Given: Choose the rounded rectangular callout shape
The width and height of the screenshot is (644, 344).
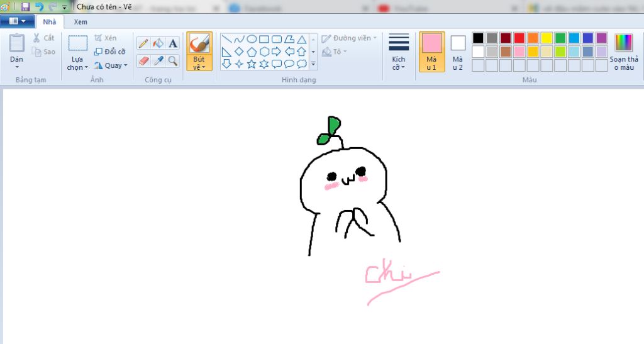Looking at the screenshot, I should pyautogui.click(x=277, y=64).
